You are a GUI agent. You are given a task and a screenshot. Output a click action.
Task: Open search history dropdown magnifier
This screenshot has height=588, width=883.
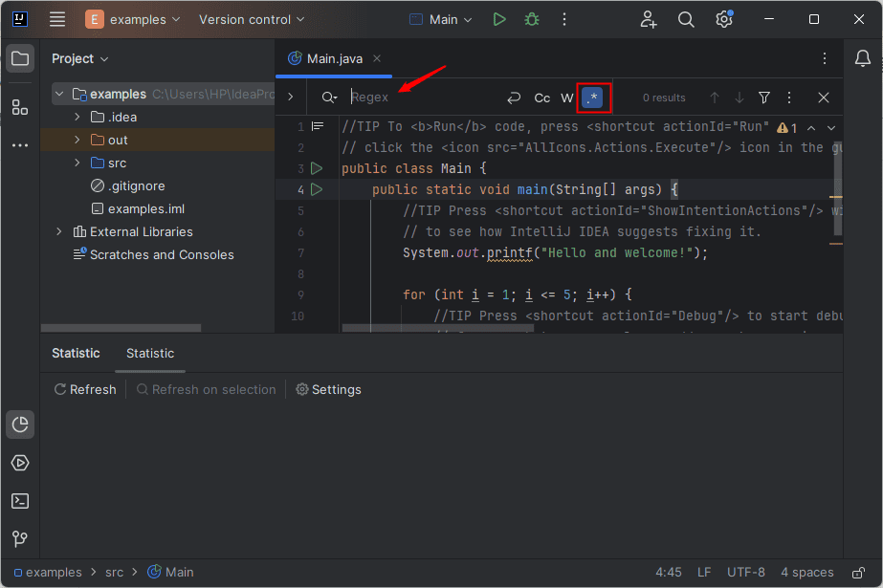click(x=329, y=98)
